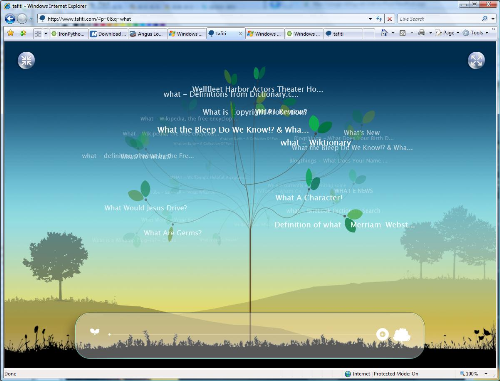
Task: Open the WHAT E NEWS result
Action: pyautogui.click(x=353, y=191)
